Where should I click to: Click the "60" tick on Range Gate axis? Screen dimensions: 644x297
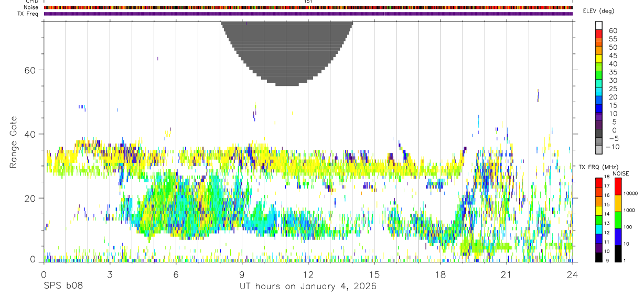(30, 70)
